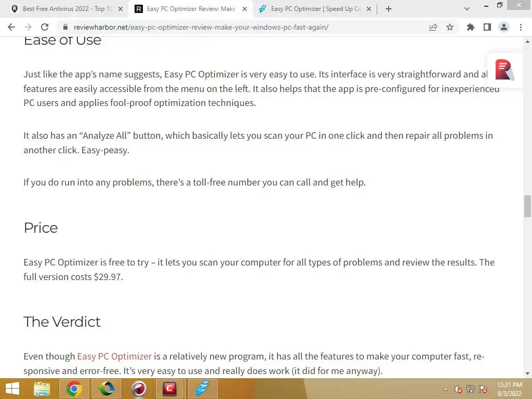Follow the Easy PC Optimizer link

(114, 356)
